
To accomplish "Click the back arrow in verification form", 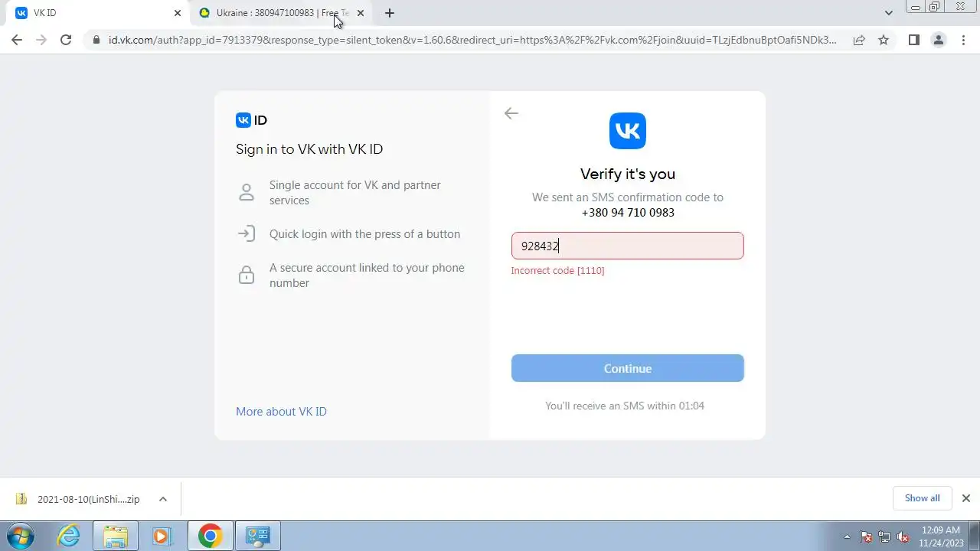I will tap(511, 113).
